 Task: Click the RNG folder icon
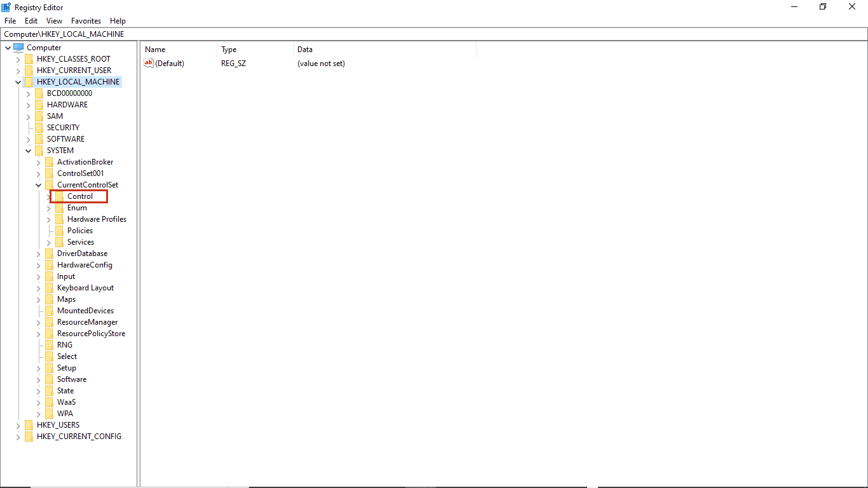pyautogui.click(x=49, y=345)
